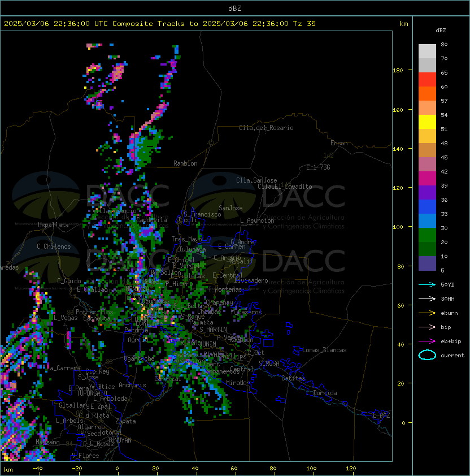Viewport: 470px width, 476px height.
Task: Click the 'Potrerillos' map label
Action: (x=94, y=312)
